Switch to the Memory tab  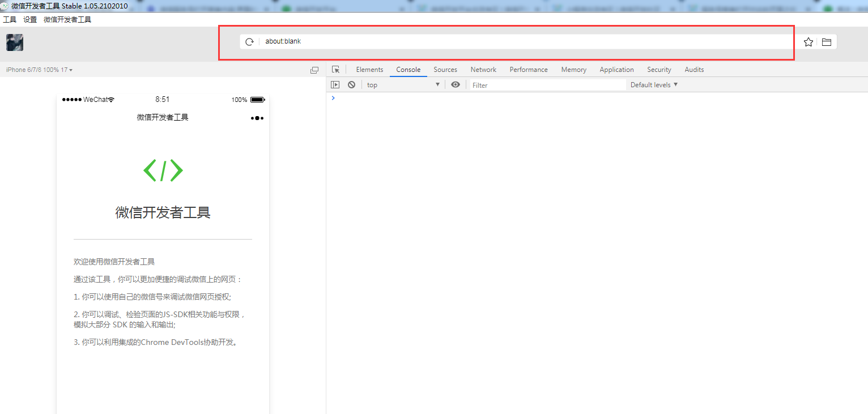(574, 70)
